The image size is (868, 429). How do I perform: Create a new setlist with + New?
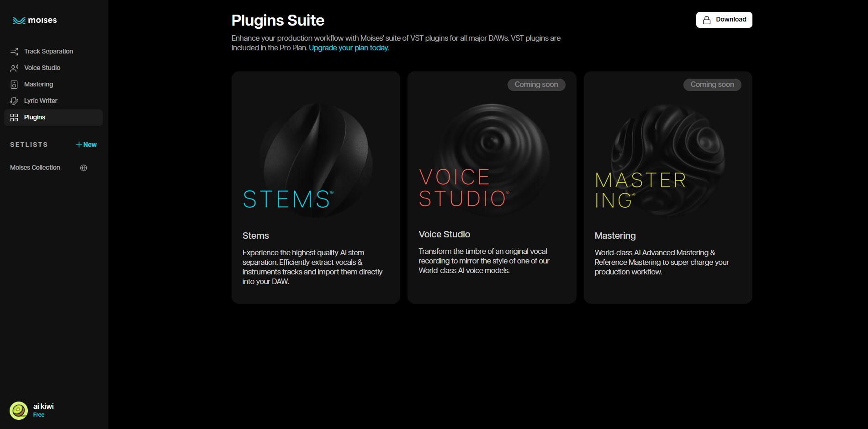86,145
